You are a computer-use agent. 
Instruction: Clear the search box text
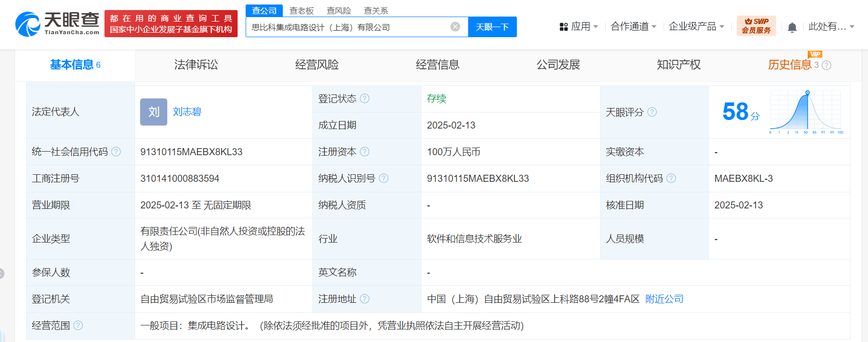point(455,27)
